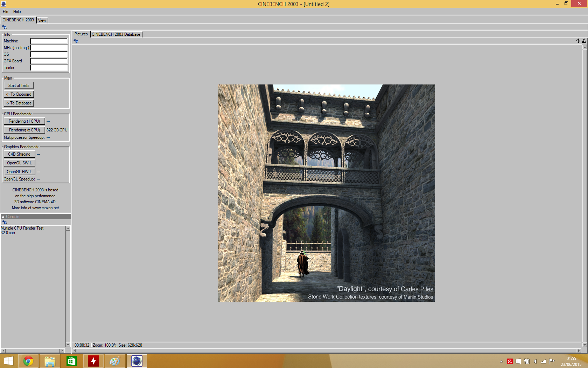Select the Pictures tab
Image resolution: width=588 pixels, height=368 pixels.
tap(81, 34)
